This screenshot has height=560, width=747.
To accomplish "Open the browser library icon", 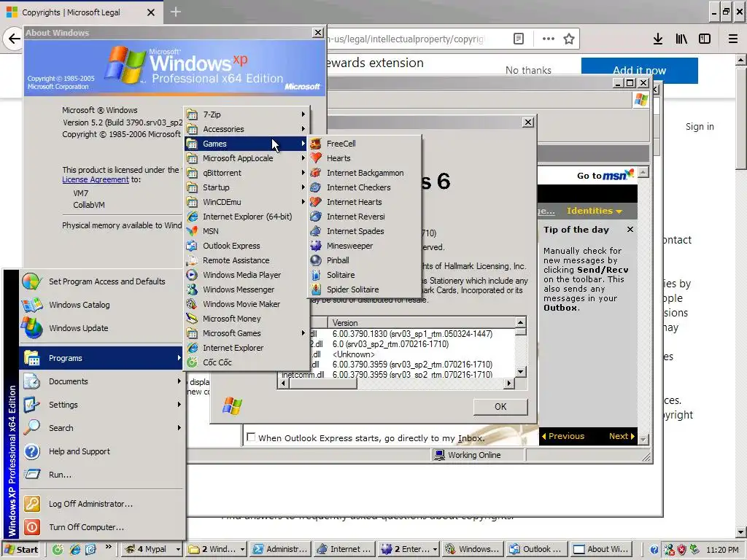I will pyautogui.click(x=681, y=39).
